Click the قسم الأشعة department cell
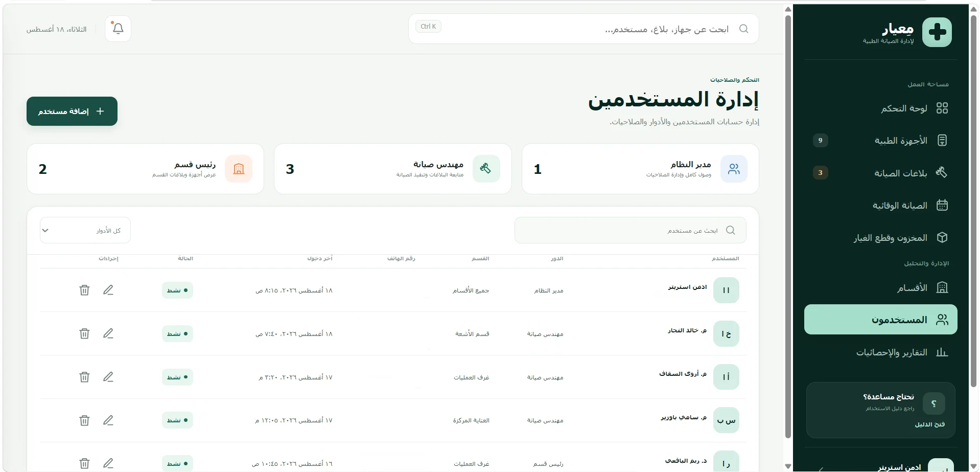Image resolution: width=980 pixels, height=472 pixels. click(x=472, y=334)
